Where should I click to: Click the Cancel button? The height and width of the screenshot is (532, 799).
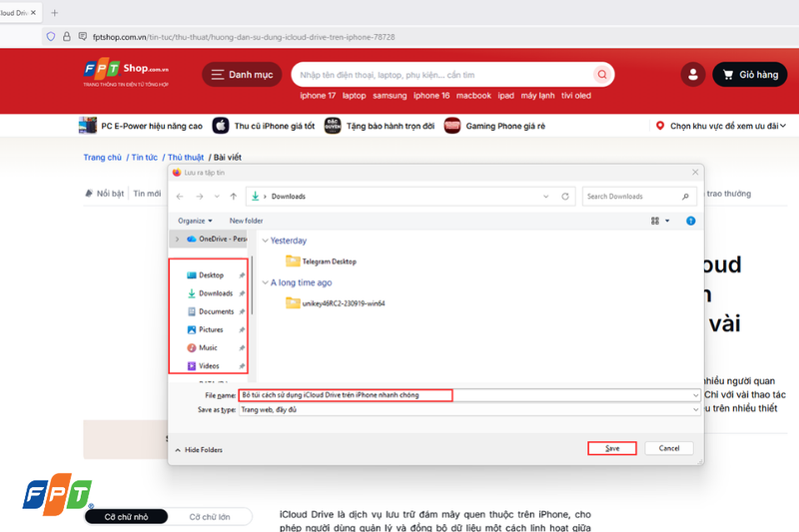[669, 448]
